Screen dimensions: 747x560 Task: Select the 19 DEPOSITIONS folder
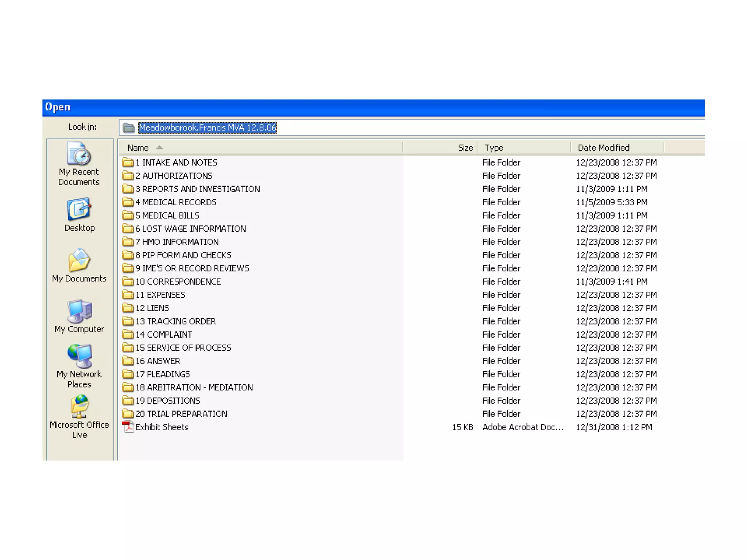(167, 401)
